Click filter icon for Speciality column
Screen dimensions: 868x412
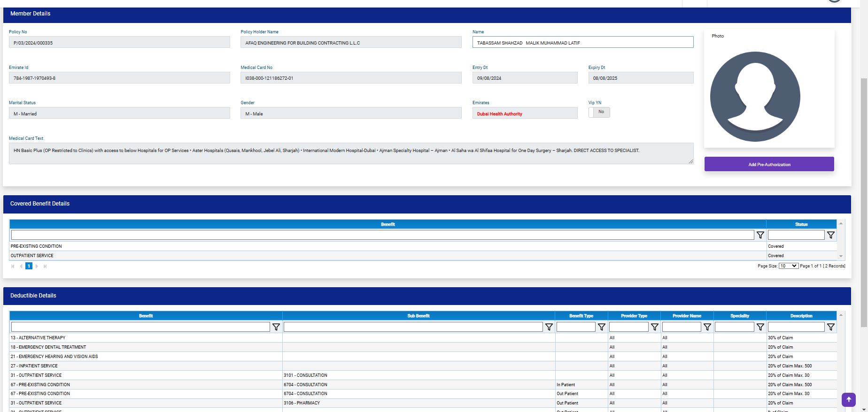(760, 327)
